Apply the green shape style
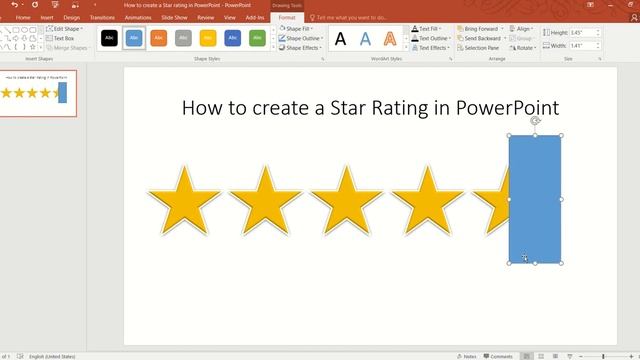Viewport: 640px width, 360px height. tap(257, 38)
